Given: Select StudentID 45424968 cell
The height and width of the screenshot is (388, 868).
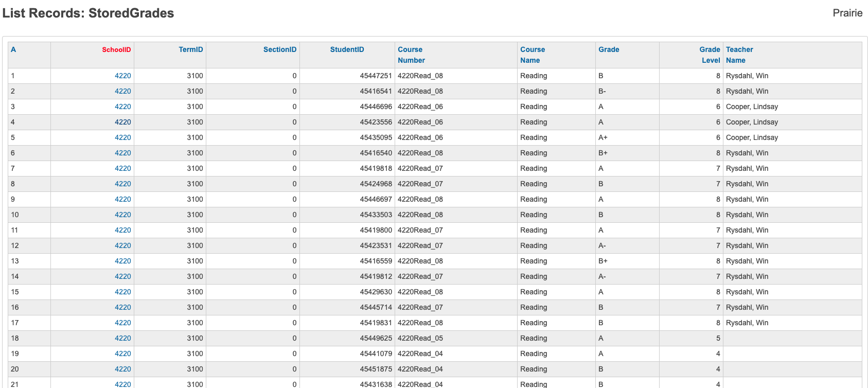Looking at the screenshot, I should click(x=347, y=184).
